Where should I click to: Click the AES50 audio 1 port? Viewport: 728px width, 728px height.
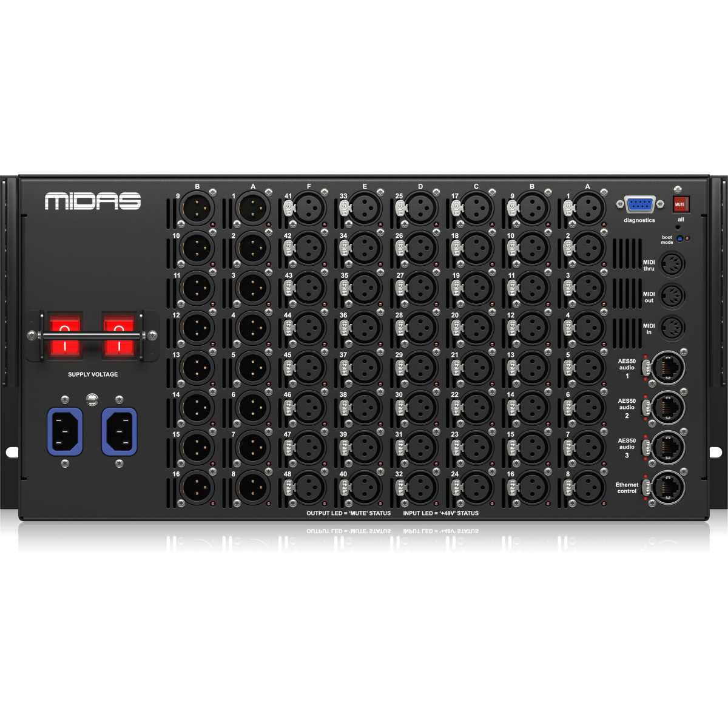click(x=669, y=368)
